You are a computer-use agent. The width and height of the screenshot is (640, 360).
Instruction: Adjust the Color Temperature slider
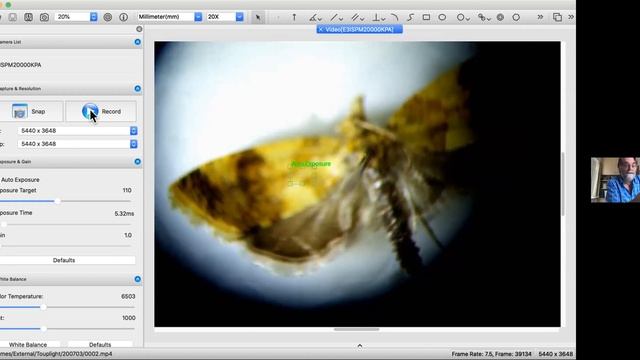[x=43, y=307]
